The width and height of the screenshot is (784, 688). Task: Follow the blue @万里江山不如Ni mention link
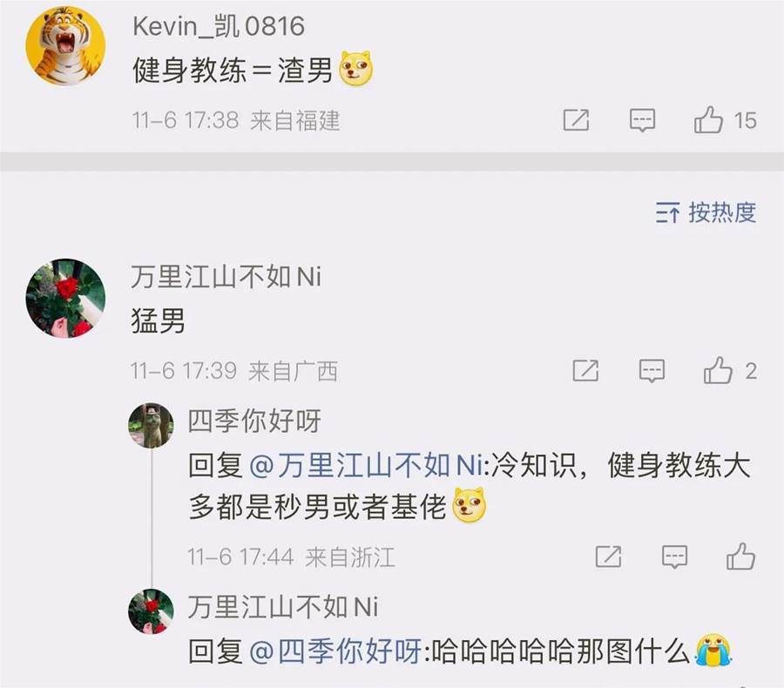coord(366,465)
